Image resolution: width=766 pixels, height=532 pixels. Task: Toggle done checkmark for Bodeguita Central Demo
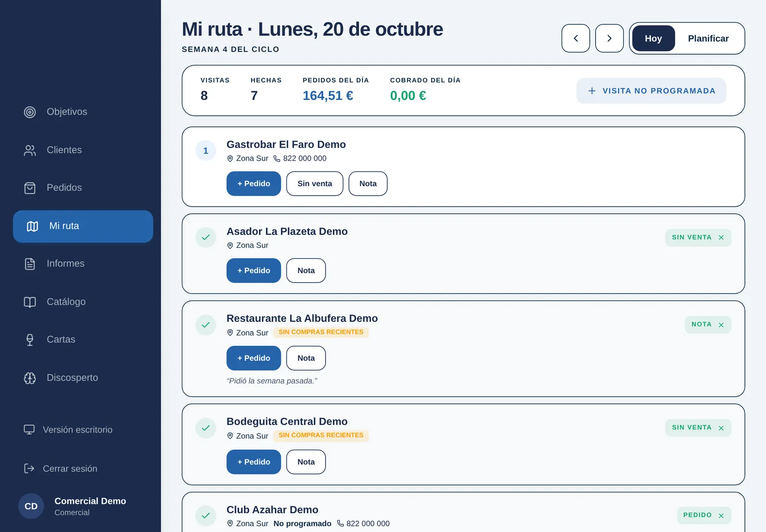206,428
